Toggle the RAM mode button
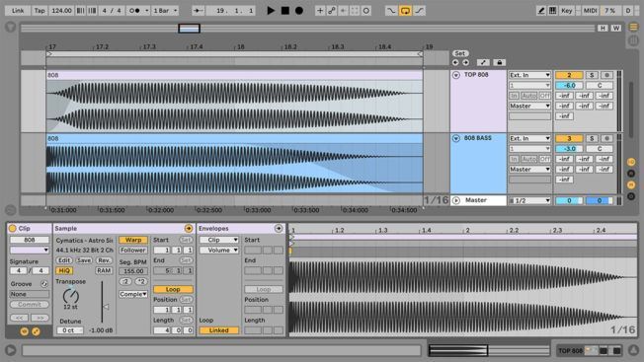This screenshot has width=644, height=362. click(104, 270)
